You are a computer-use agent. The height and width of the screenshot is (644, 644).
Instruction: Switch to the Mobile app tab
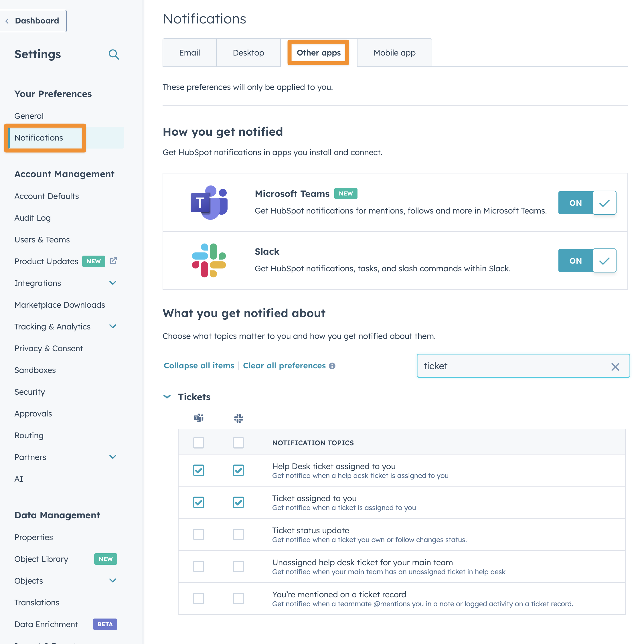pos(394,53)
